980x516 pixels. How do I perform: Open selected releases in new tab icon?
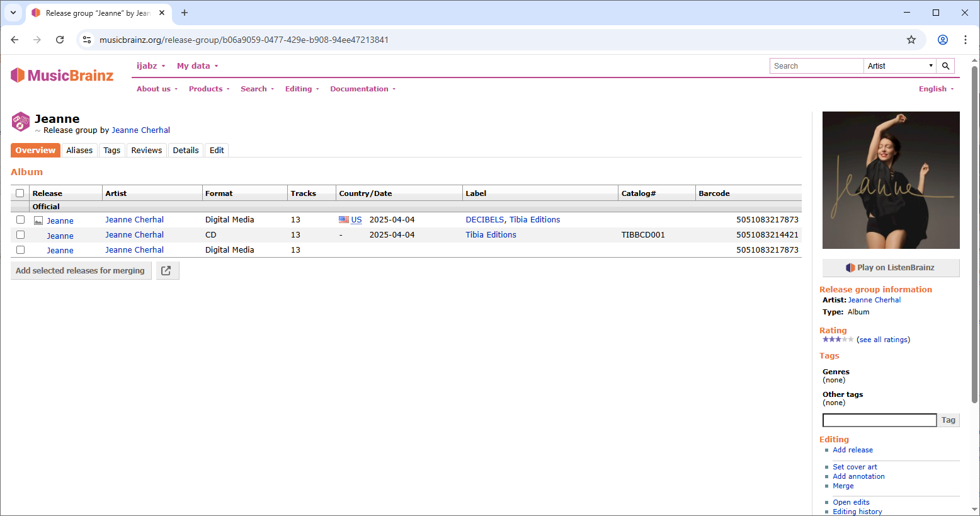click(x=166, y=271)
